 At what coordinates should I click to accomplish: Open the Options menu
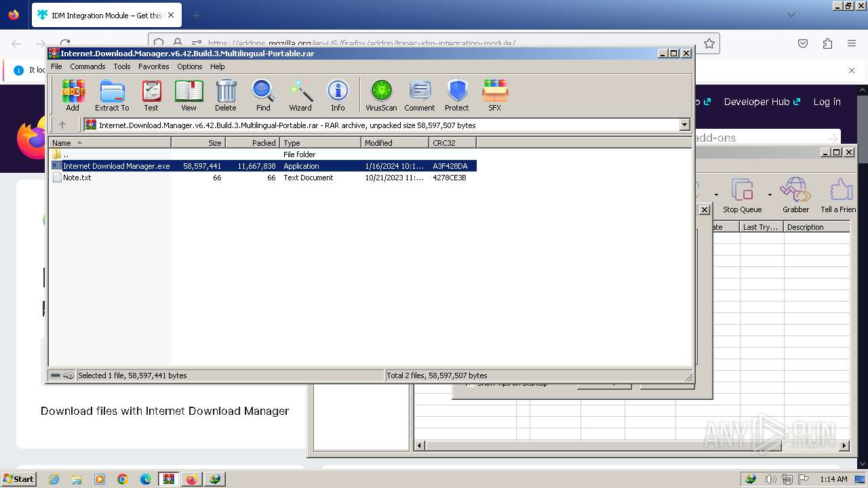[190, 66]
